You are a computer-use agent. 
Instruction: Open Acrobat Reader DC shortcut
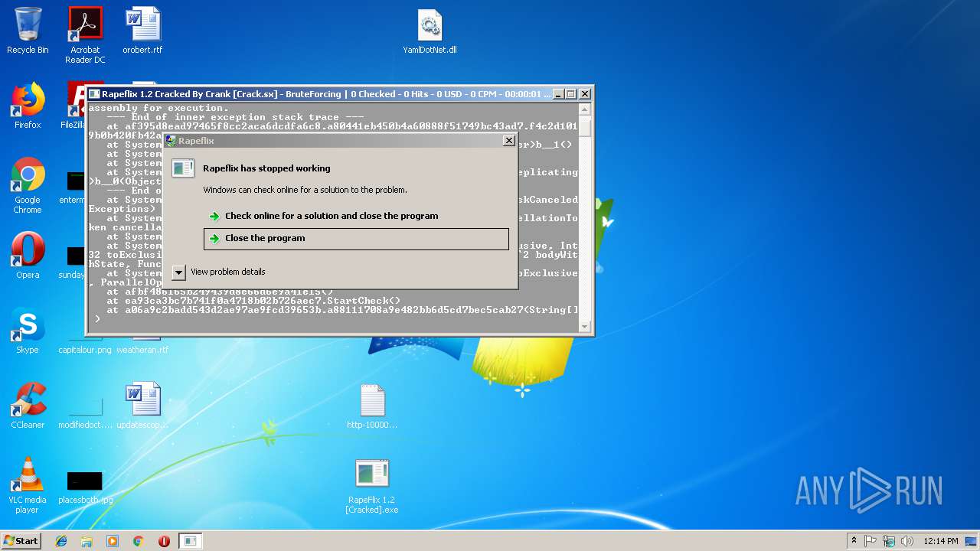tap(85, 35)
